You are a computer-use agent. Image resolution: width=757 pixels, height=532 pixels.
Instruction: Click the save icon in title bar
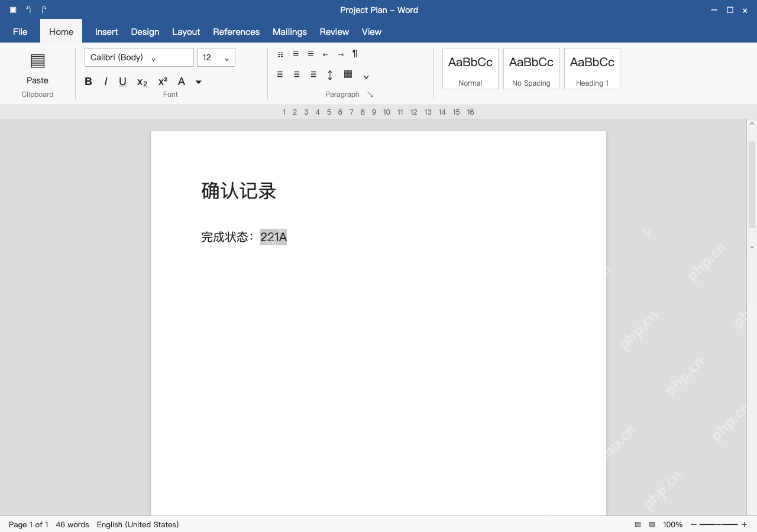[13, 10]
